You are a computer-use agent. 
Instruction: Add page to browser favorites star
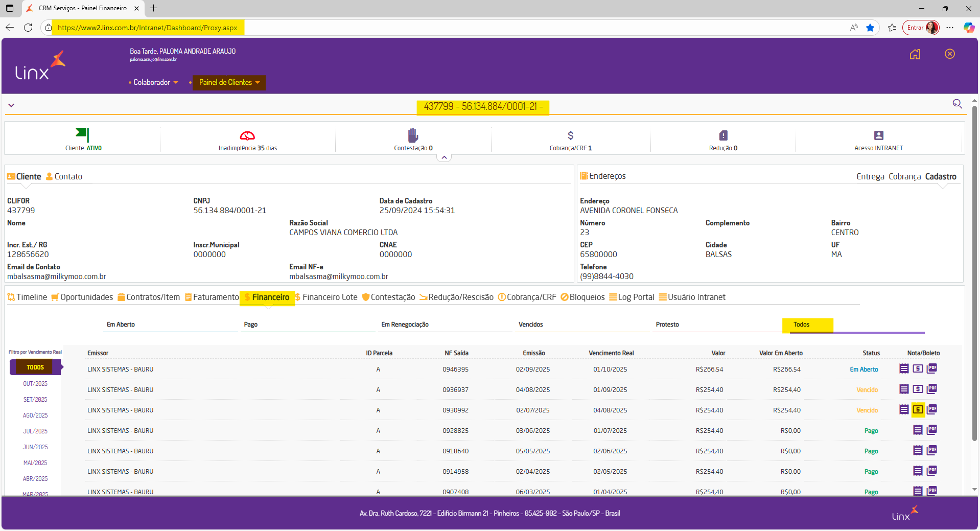pos(870,28)
